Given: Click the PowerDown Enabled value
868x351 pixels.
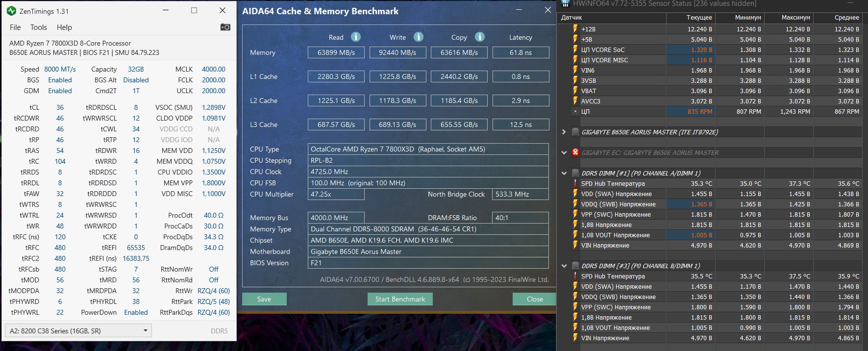Looking at the screenshot, I should pos(136,312).
